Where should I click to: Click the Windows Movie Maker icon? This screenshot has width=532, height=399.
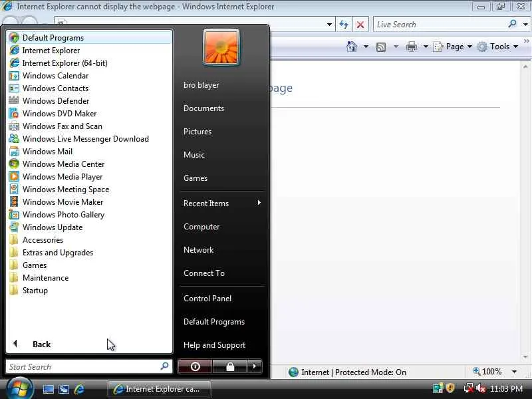click(14, 201)
